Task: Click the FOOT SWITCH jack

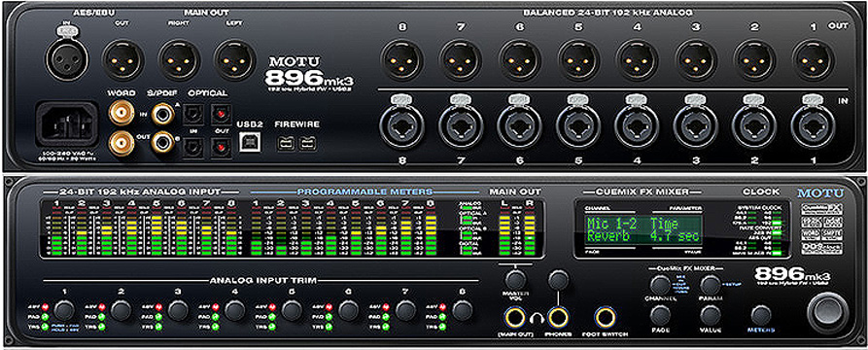Action: (605, 317)
